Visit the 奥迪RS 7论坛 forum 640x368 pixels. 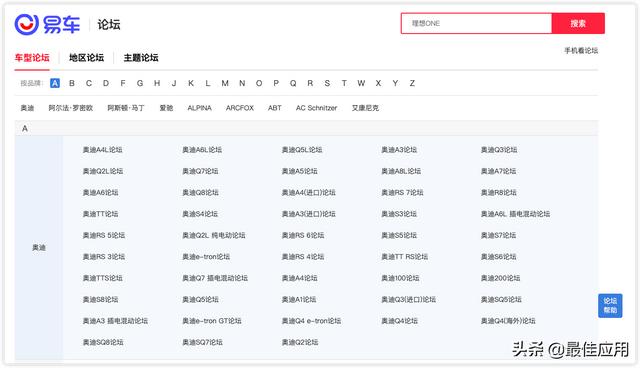(x=402, y=193)
